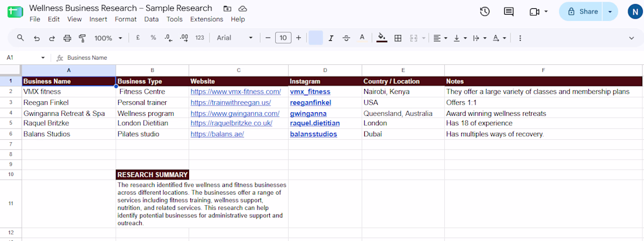
Task: Select the Pilates studio cell
Action: (152, 134)
